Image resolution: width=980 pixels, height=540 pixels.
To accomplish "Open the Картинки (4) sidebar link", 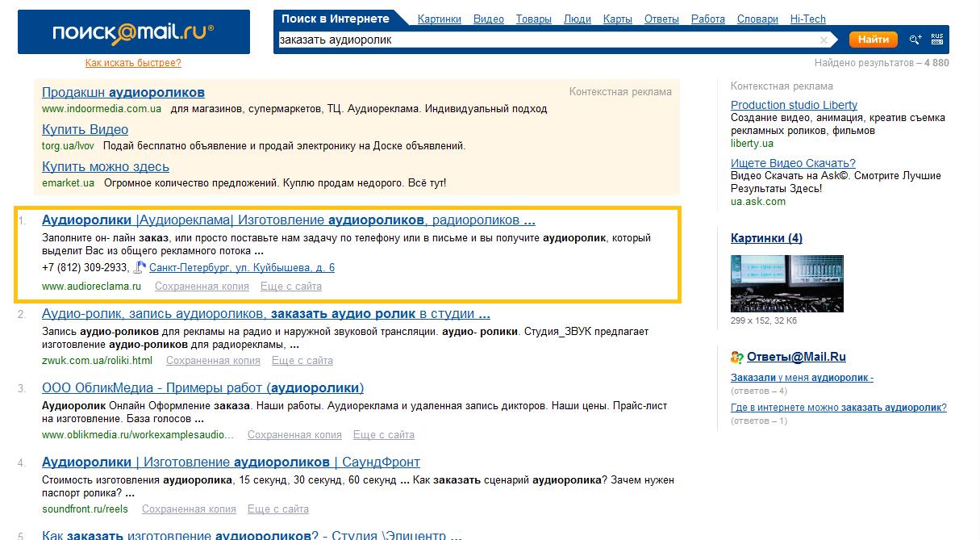I will pos(766,238).
